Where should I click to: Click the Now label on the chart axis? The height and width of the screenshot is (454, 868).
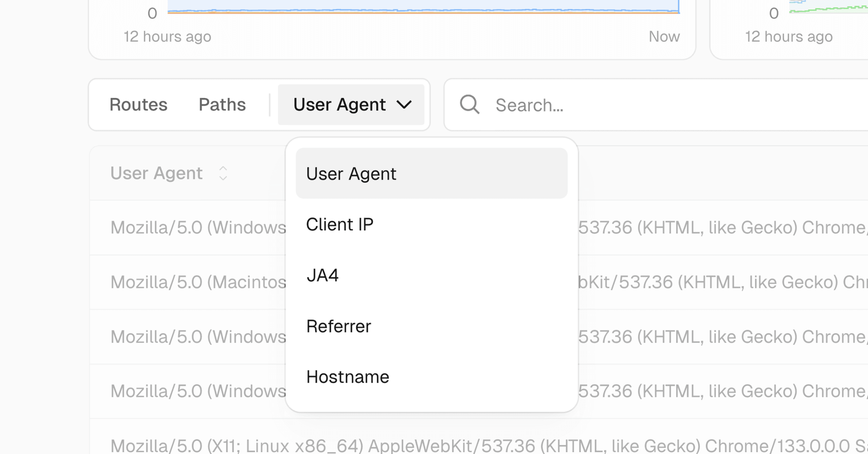click(664, 37)
